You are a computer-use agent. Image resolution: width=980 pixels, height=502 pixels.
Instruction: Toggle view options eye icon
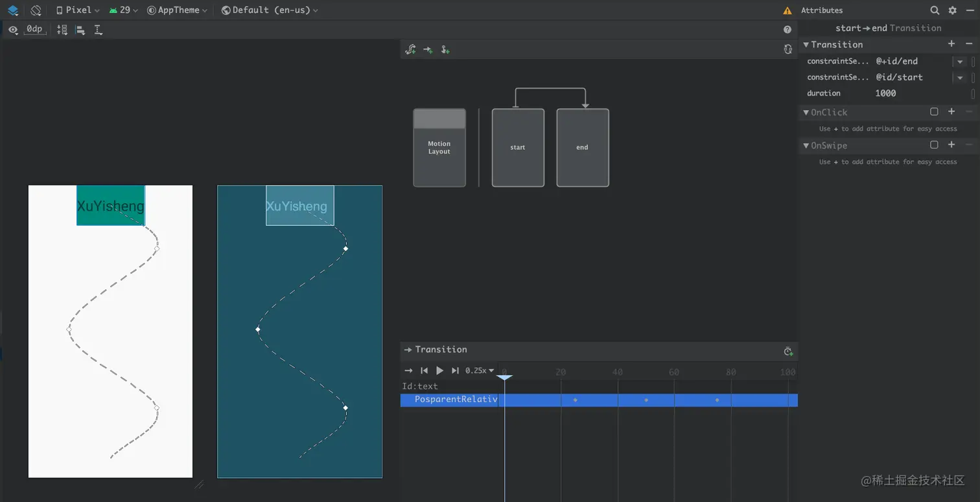[x=13, y=30]
